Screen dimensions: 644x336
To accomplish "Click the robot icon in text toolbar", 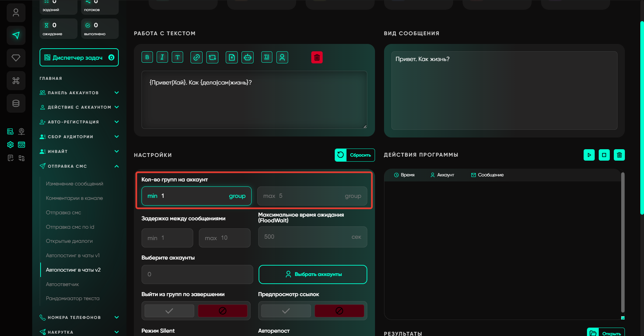I will (248, 57).
